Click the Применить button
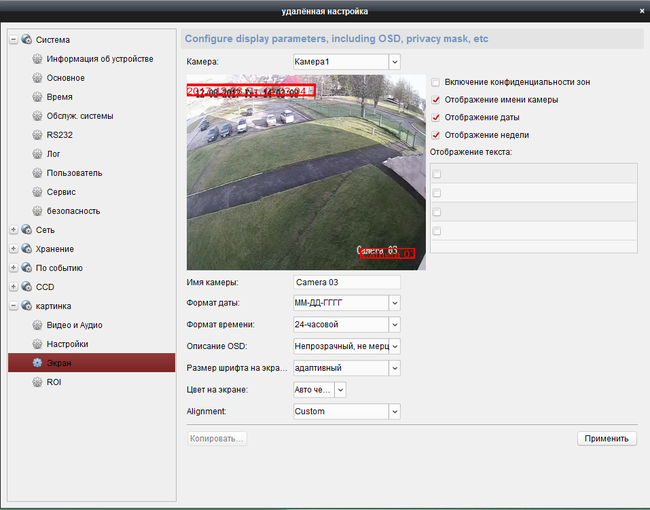Screen dimensions: 650x510 [606, 438]
